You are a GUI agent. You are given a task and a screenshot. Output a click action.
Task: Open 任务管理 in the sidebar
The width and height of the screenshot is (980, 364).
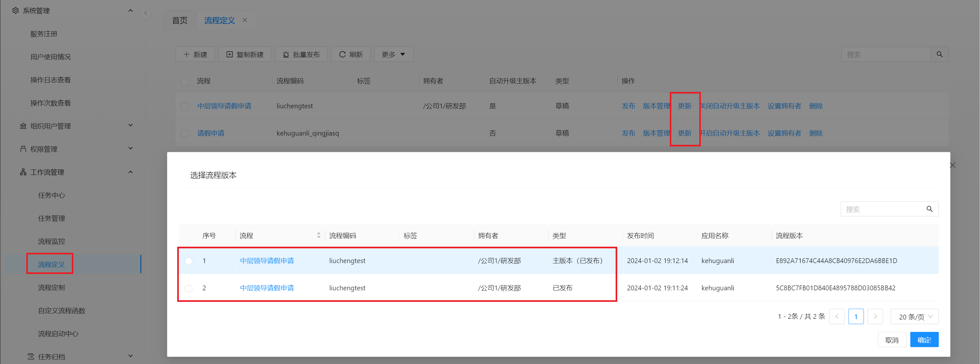coord(51,218)
